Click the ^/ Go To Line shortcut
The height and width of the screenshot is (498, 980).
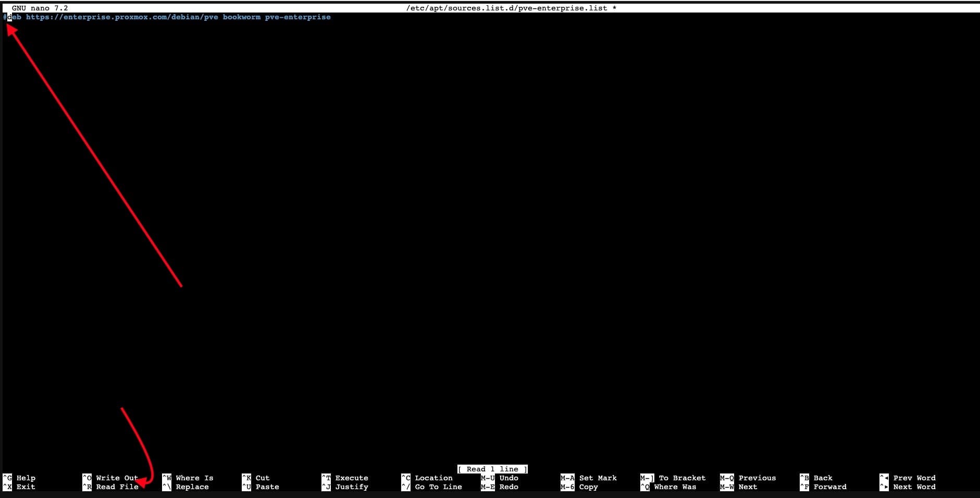click(431, 487)
